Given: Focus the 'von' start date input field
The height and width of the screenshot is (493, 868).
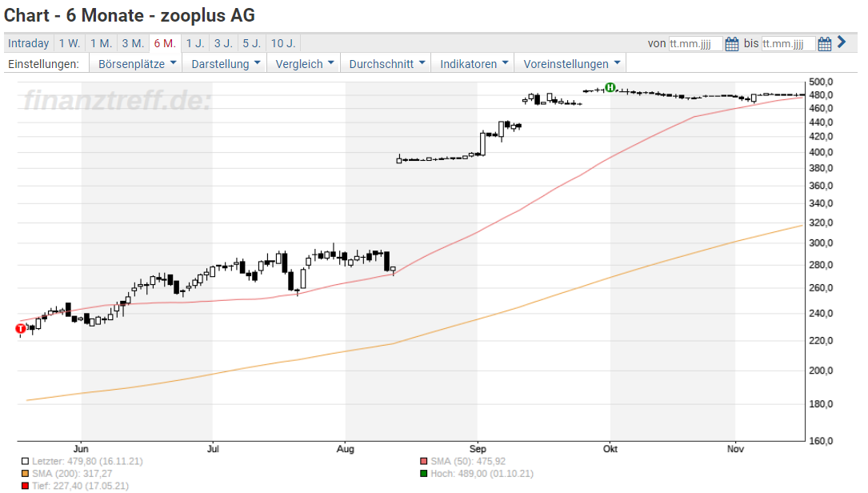Looking at the screenshot, I should click(x=695, y=44).
